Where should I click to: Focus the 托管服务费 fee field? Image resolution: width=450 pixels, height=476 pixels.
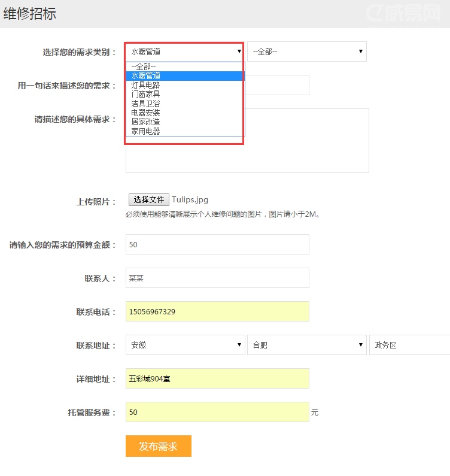(217, 412)
